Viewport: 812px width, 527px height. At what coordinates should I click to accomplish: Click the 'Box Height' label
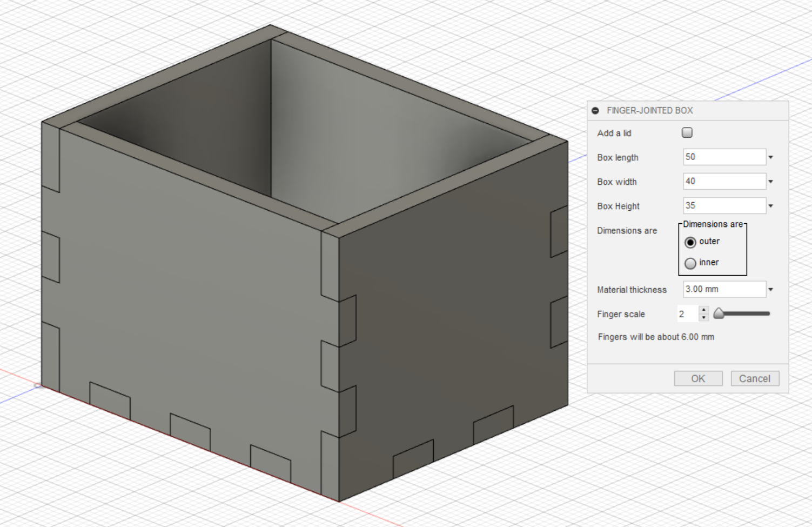[x=618, y=206]
